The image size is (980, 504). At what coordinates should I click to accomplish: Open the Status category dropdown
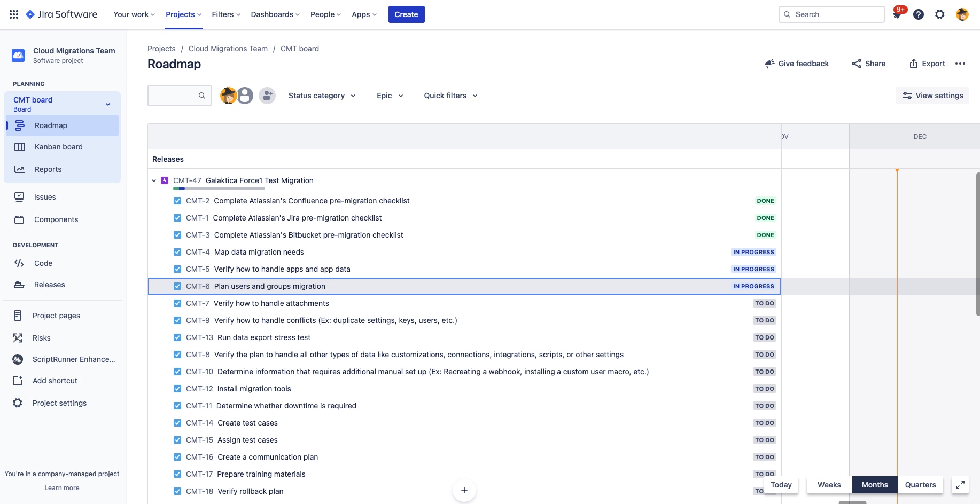click(x=322, y=96)
